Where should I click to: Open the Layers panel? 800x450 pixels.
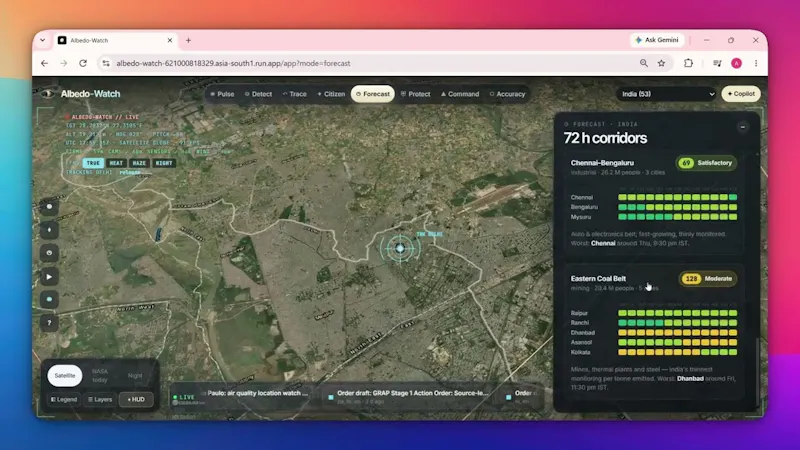(x=100, y=399)
